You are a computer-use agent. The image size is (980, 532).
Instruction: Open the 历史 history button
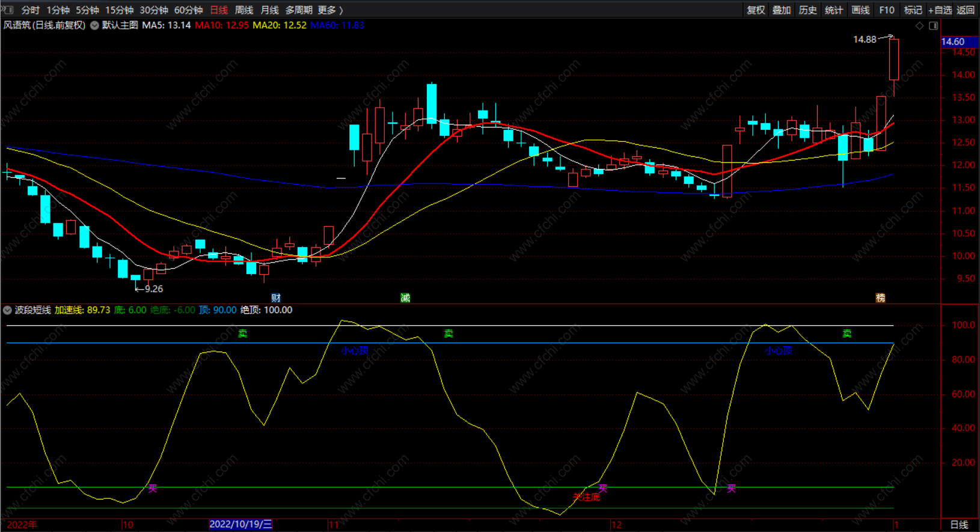(807, 10)
